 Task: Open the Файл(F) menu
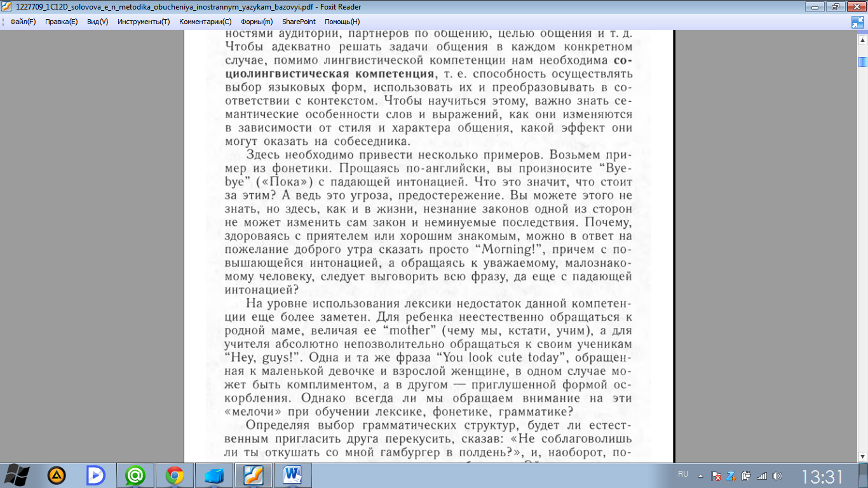[x=23, y=22]
